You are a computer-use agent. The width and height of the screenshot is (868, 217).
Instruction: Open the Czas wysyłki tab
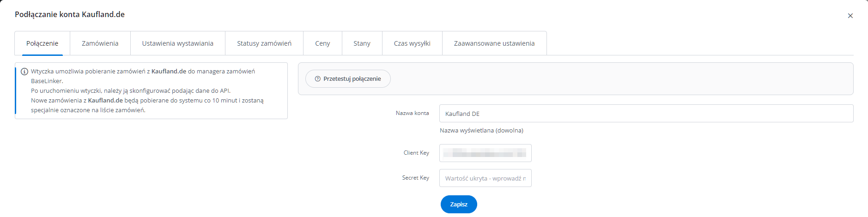pos(412,43)
